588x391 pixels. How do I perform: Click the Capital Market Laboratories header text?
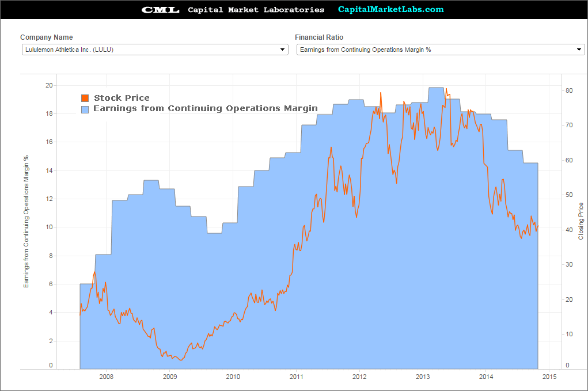(256, 10)
